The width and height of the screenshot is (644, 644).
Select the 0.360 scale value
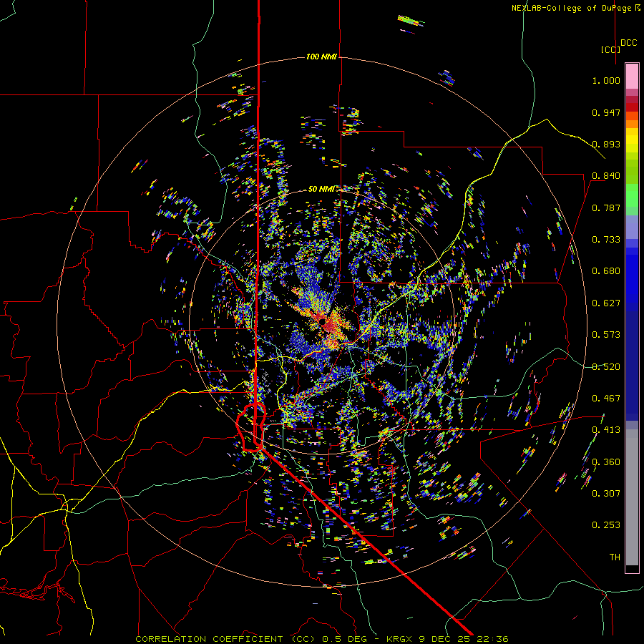(606, 462)
